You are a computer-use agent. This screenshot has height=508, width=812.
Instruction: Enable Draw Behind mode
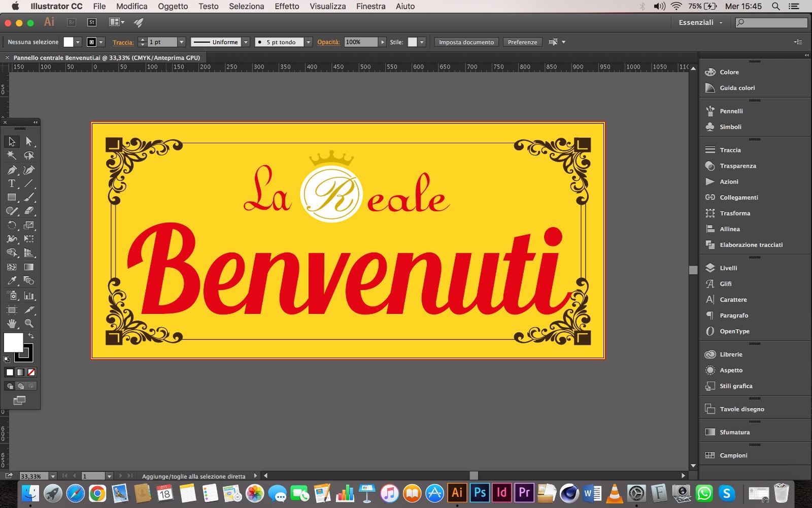20,386
